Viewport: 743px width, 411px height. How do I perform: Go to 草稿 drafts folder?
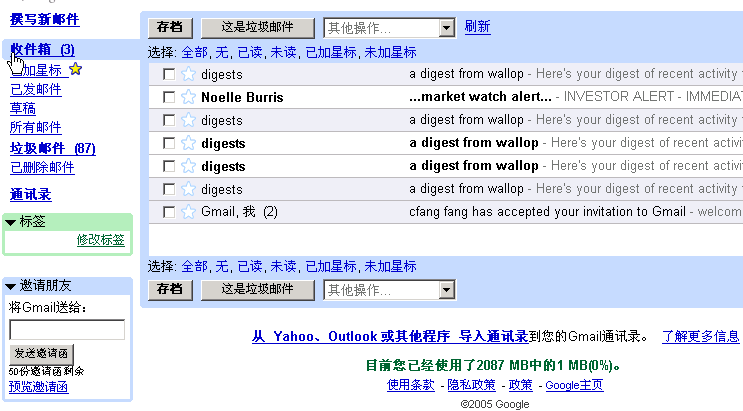pos(22,108)
